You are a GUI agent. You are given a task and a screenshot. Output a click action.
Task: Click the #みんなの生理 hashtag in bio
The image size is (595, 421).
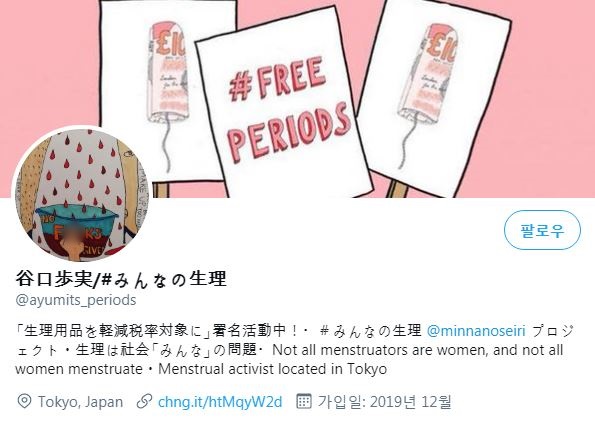point(370,331)
